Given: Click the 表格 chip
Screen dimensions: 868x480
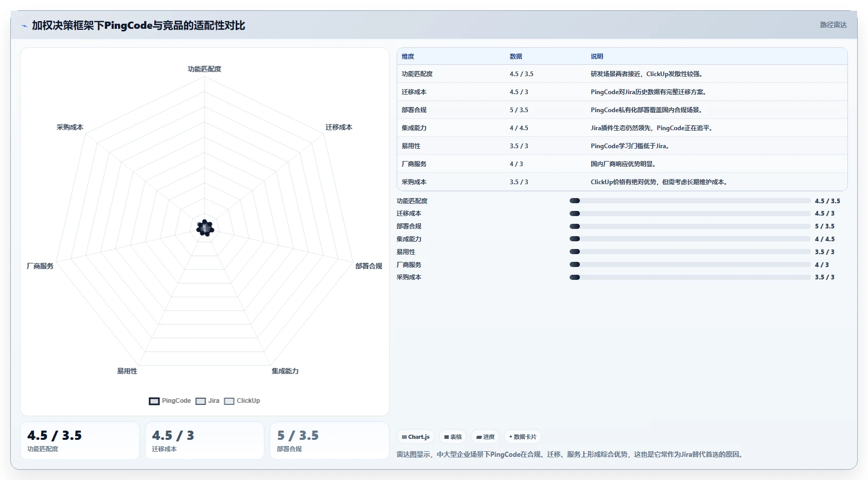Looking at the screenshot, I should pyautogui.click(x=453, y=437).
